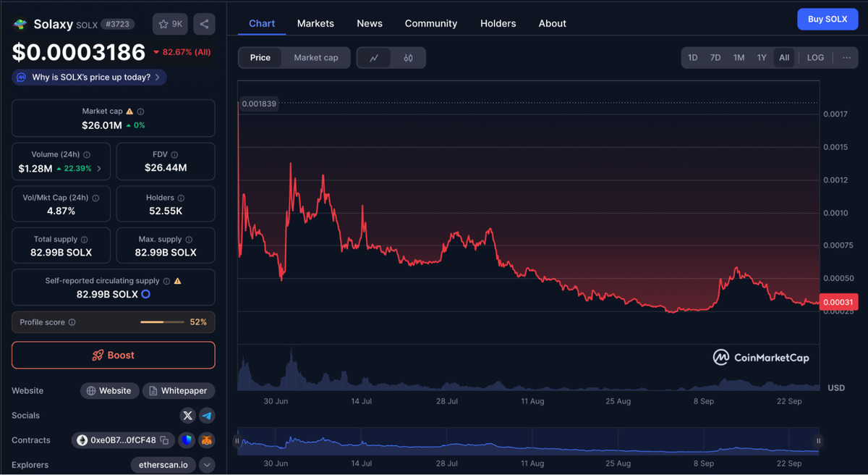This screenshot has width=868, height=475.
Task: Open the etherscan.io explorer link
Action: click(x=163, y=465)
